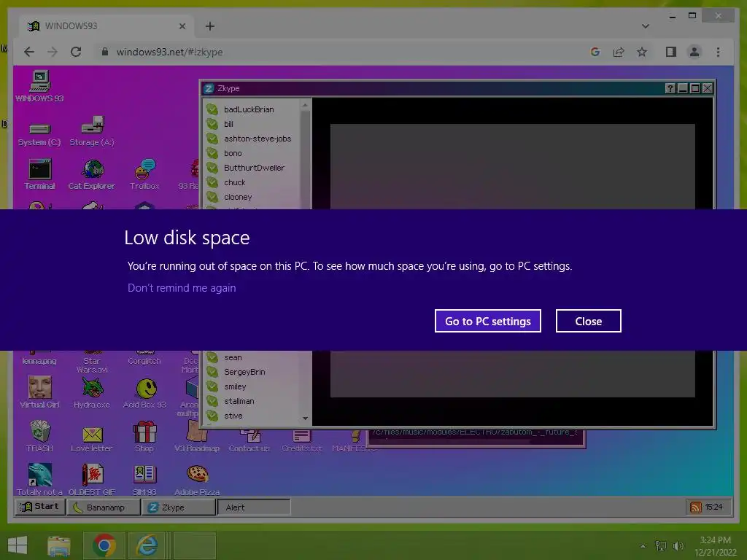The width and height of the screenshot is (747, 560).
Task: Click Zkype contact list scroll up arrow
Action: pyautogui.click(x=306, y=105)
